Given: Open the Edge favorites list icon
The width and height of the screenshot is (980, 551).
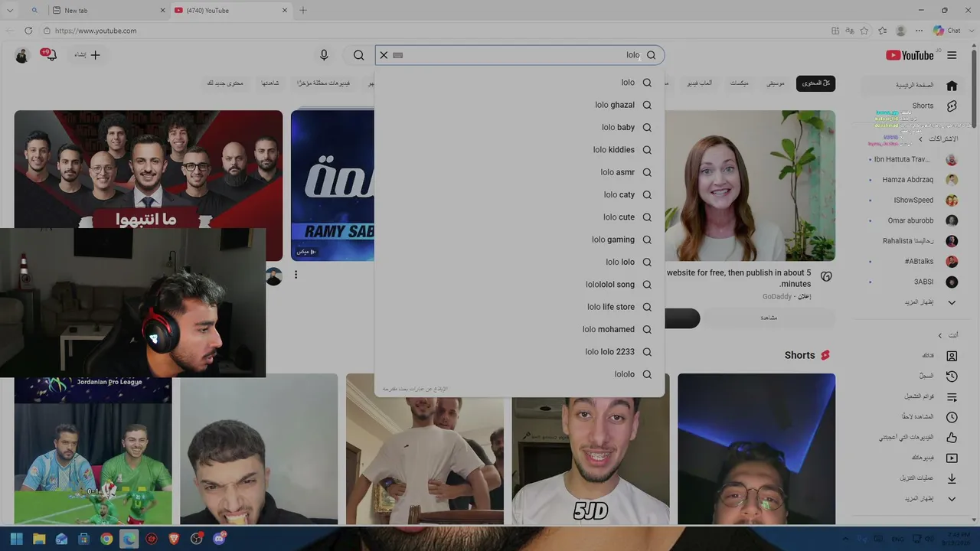Looking at the screenshot, I should point(883,31).
